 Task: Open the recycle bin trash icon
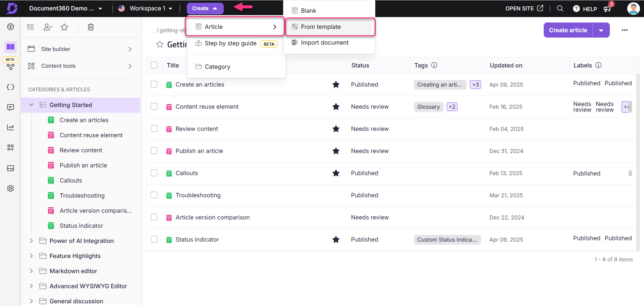click(91, 27)
